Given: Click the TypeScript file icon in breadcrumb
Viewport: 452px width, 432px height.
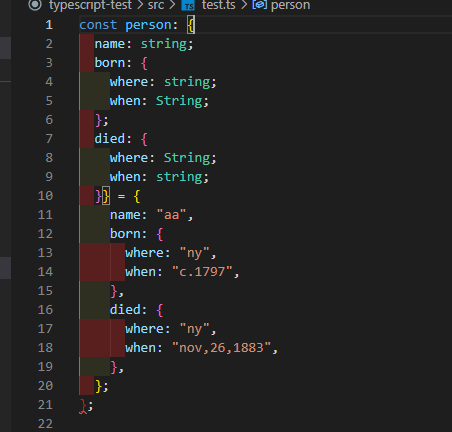Looking at the screenshot, I should tap(188, 5).
